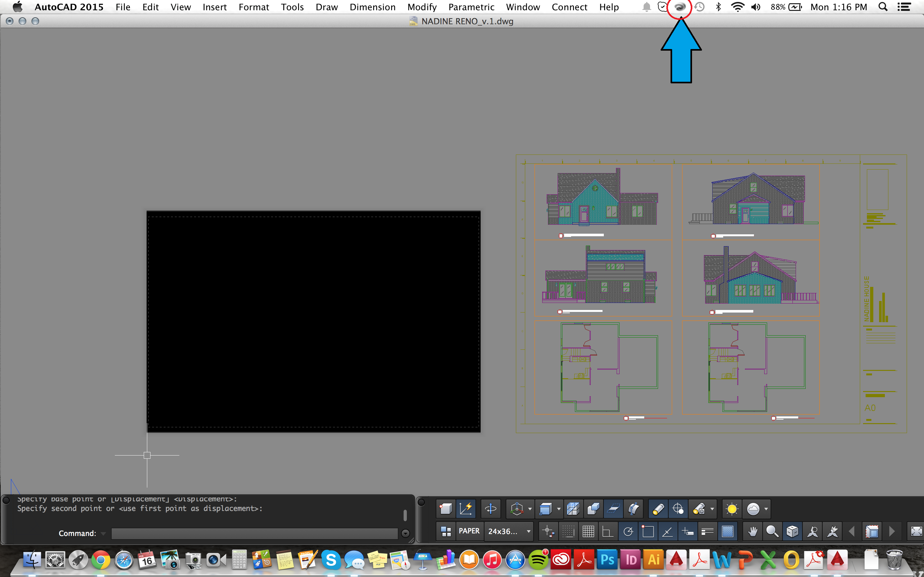The height and width of the screenshot is (577, 924).
Task: Enable the Ortho mode toggle
Action: (607, 532)
